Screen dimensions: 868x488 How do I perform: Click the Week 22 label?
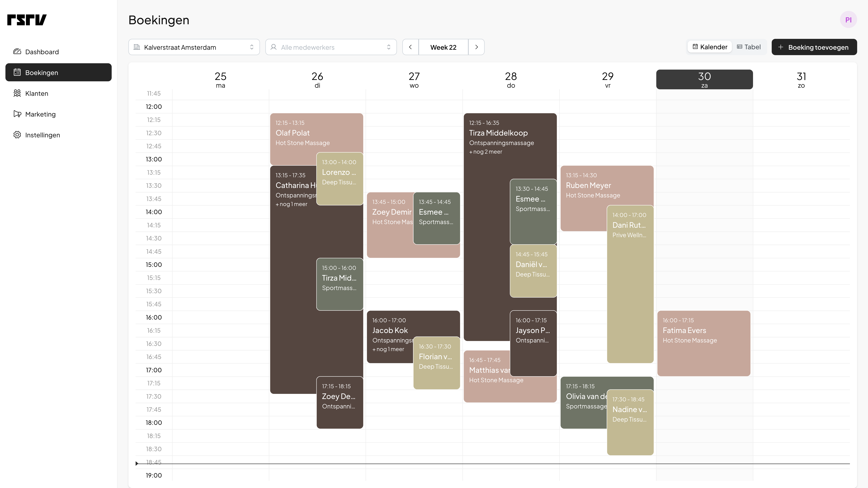click(x=443, y=47)
